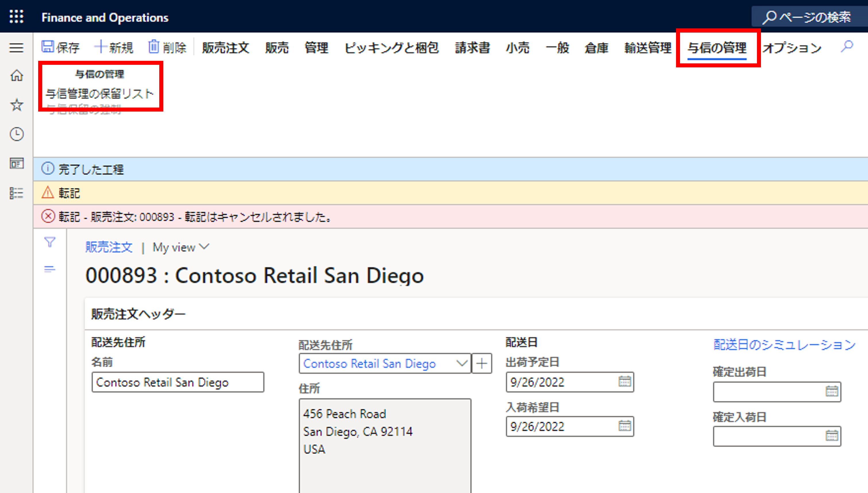The height and width of the screenshot is (493, 868).
Task: Click the 完了した工程 message text
Action: 92,169
